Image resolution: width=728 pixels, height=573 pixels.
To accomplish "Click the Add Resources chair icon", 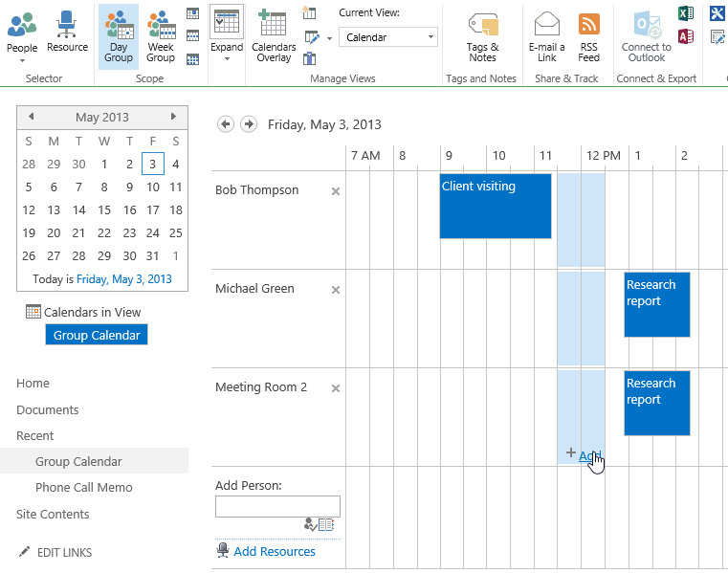I will click(223, 550).
